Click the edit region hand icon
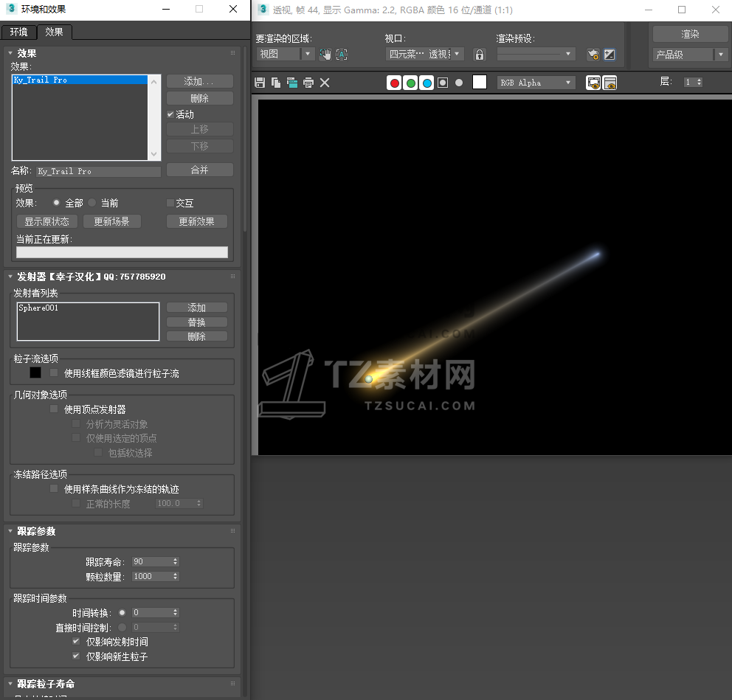 [325, 55]
